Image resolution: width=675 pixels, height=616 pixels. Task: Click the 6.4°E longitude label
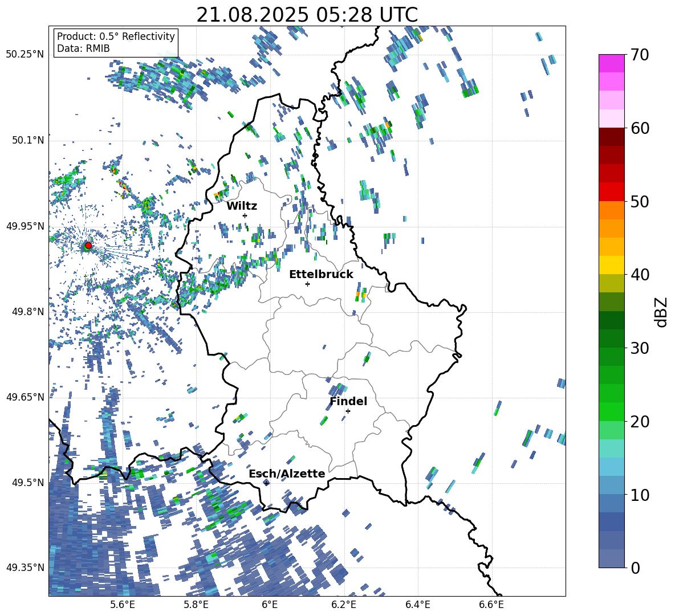418,605
